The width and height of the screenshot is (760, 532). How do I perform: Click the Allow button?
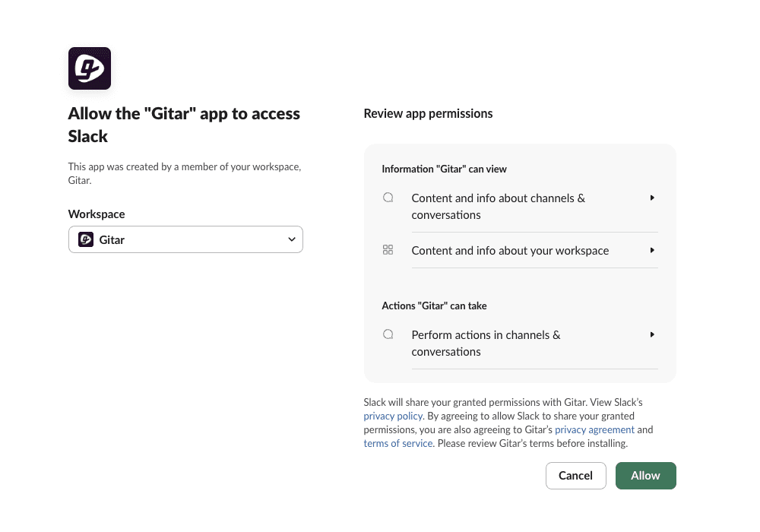[x=645, y=475]
